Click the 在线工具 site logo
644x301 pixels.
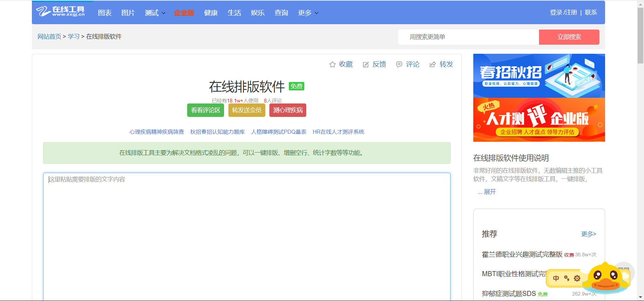coord(60,12)
